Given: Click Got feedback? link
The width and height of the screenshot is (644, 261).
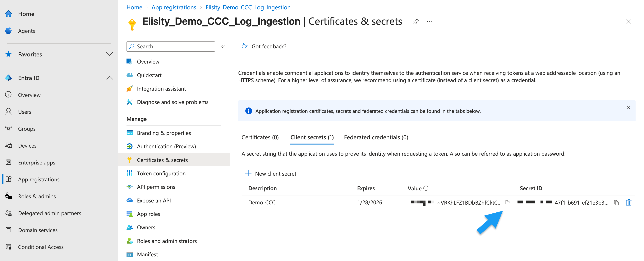Looking at the screenshot, I should coord(269,46).
